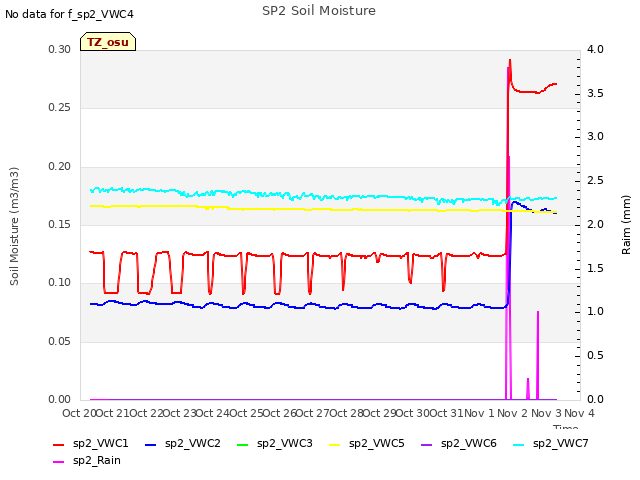
Task: Click the 0.30 left axis tick label
Action: [60, 49]
